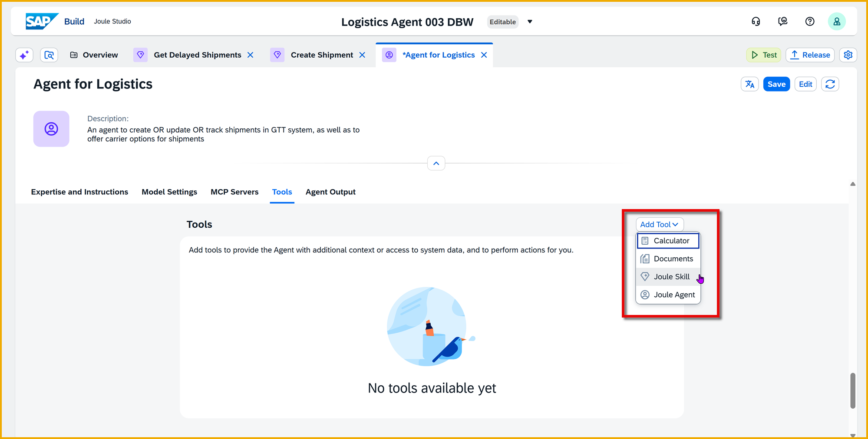Viewport: 868px width, 439px height.
Task: Click the translate language icon
Action: click(750, 84)
